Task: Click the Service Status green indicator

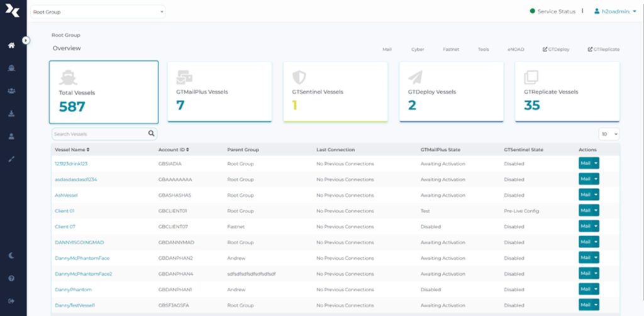Action: (x=532, y=11)
